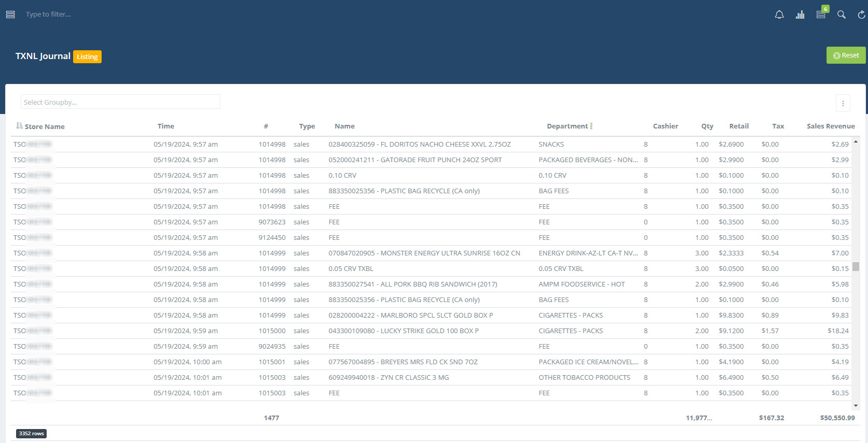
Task: Click transaction number 9073623
Action: (272, 222)
